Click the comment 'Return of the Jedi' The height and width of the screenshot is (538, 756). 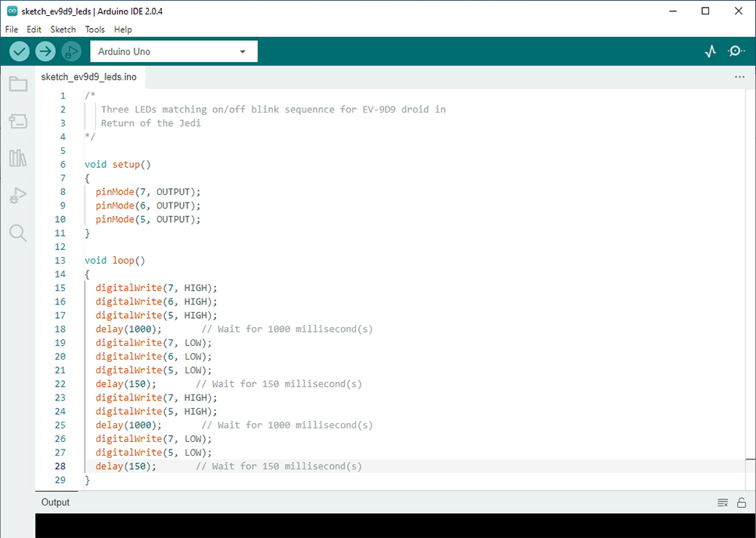tap(151, 123)
